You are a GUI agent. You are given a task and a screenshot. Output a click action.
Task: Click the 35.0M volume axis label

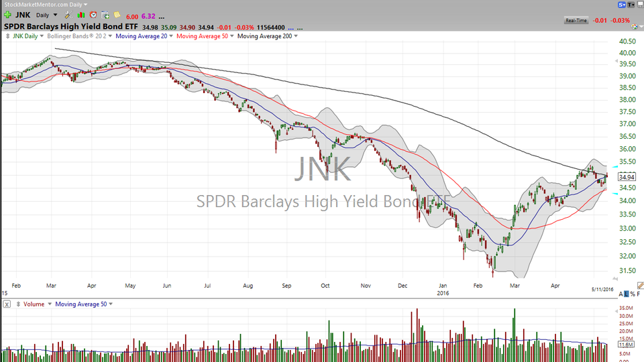pos(626,308)
